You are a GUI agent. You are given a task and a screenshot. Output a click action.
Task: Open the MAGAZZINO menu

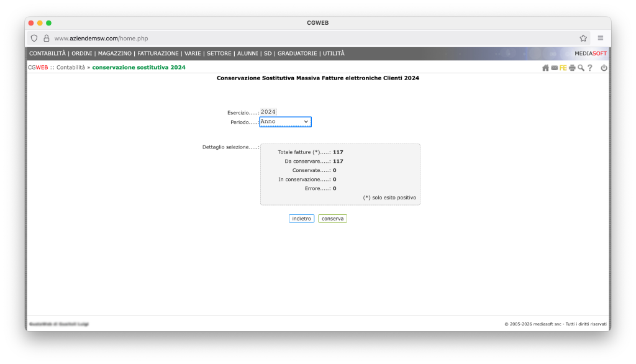click(x=114, y=53)
